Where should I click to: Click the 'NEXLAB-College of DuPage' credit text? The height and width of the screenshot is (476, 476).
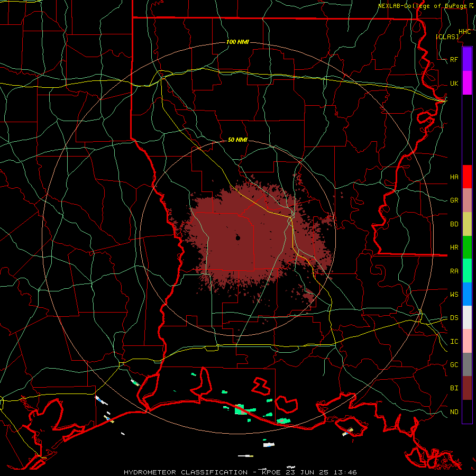[422, 6]
